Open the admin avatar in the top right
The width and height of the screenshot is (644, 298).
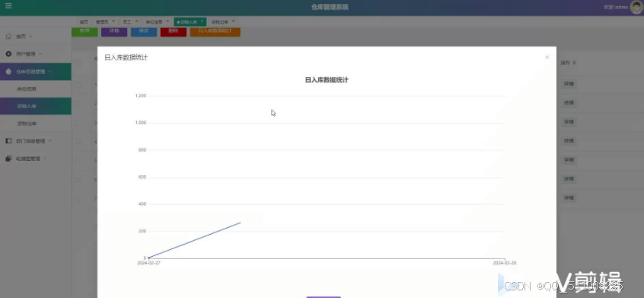tap(636, 7)
